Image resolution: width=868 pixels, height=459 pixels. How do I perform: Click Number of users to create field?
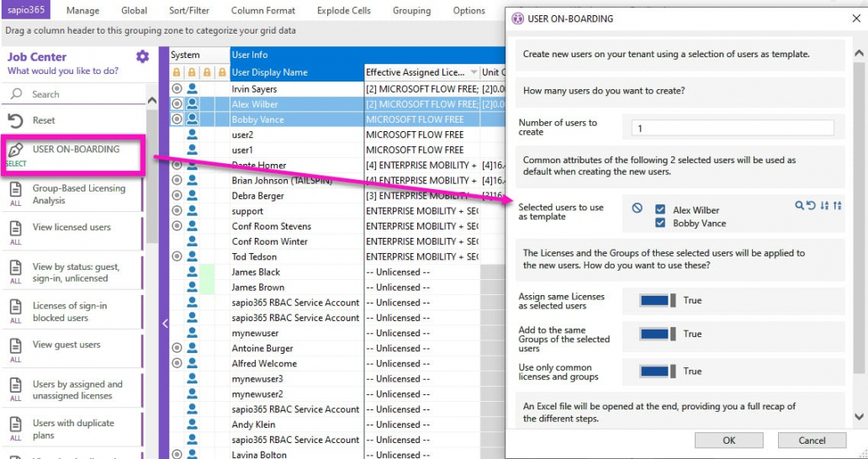733,128
